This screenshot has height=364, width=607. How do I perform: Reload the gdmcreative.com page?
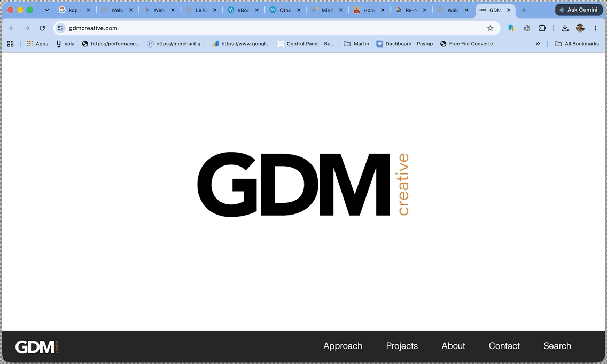(x=42, y=28)
